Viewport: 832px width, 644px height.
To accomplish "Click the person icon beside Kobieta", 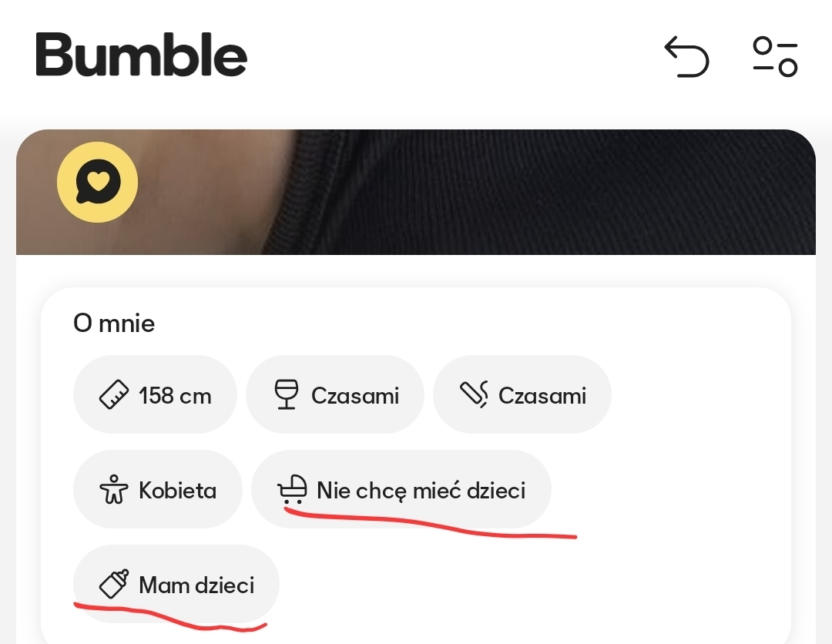I will click(x=114, y=491).
